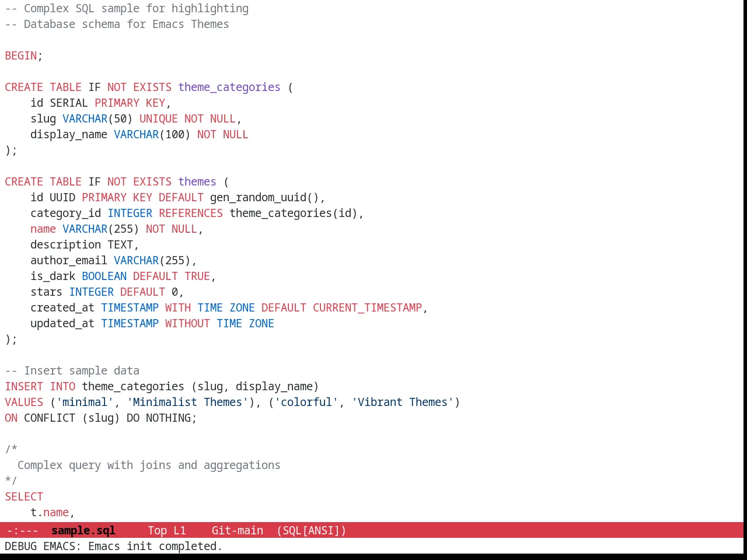Click CURRENT_TIMESTAMP keyword
747x560 pixels.
pyautogui.click(x=367, y=307)
